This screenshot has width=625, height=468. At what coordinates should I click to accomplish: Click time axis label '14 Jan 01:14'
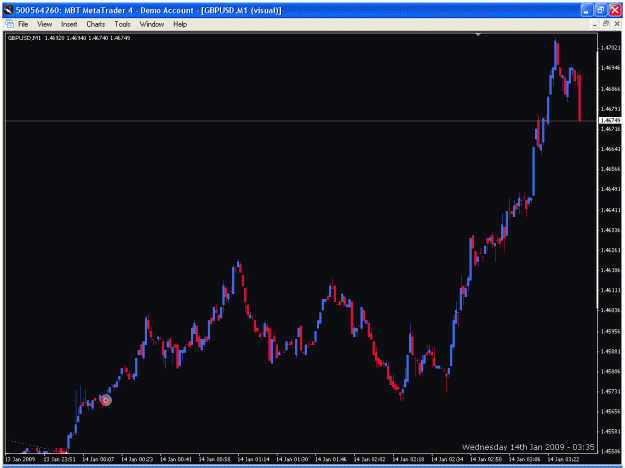tap(253, 459)
